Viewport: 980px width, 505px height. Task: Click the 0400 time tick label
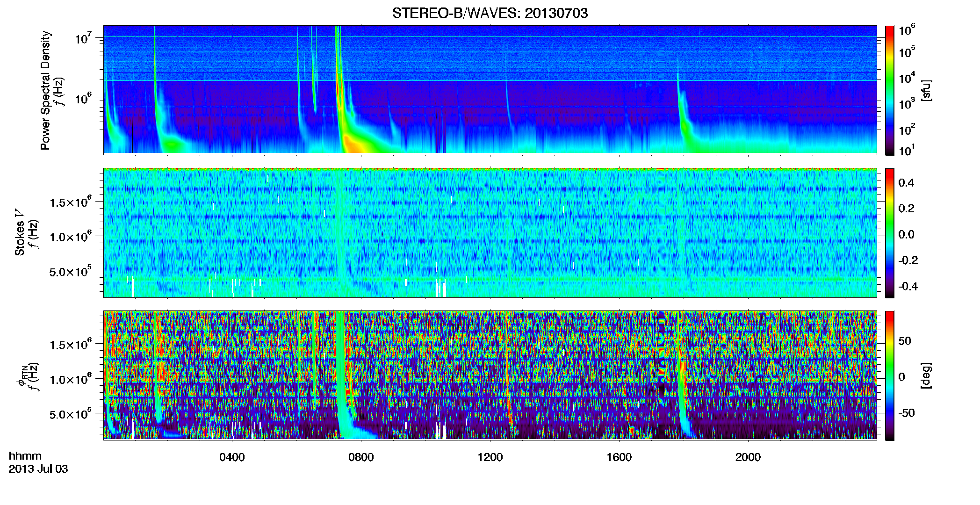coord(232,457)
